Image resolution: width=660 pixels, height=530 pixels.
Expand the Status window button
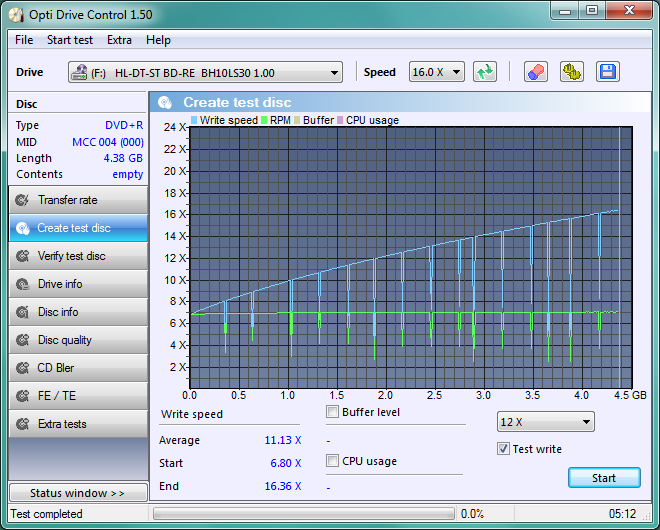[x=78, y=493]
